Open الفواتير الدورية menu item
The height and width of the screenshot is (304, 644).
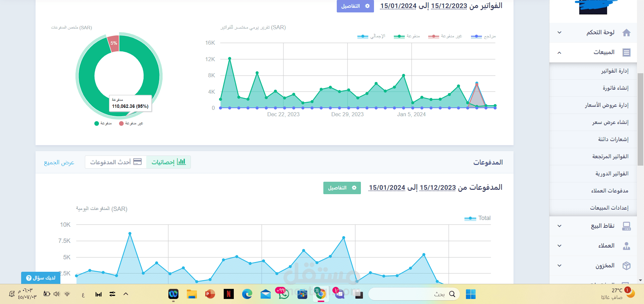point(593,174)
